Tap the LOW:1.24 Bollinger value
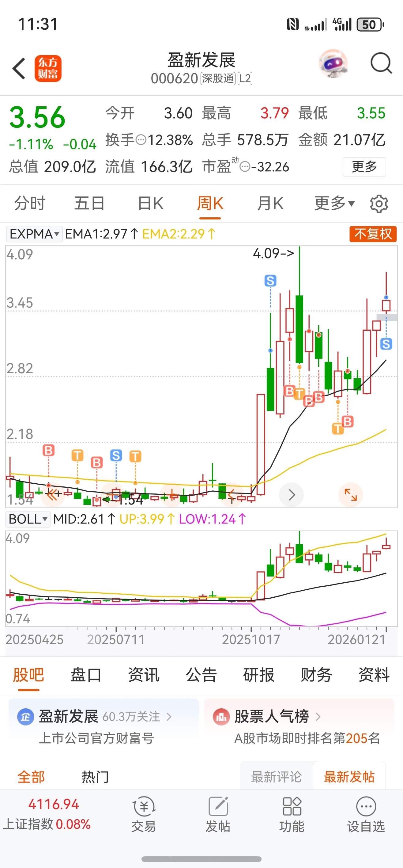The image size is (403, 868). coord(213,519)
